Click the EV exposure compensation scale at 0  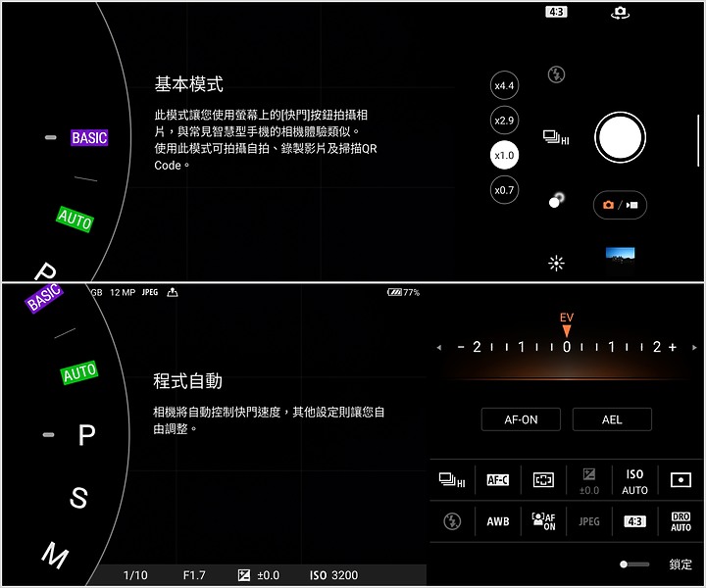point(566,347)
